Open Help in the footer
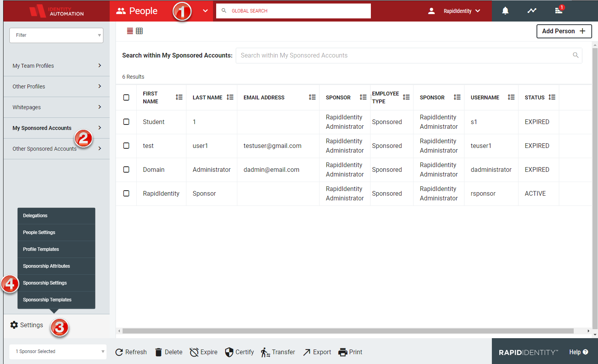The width and height of the screenshot is (598, 364). point(578,352)
